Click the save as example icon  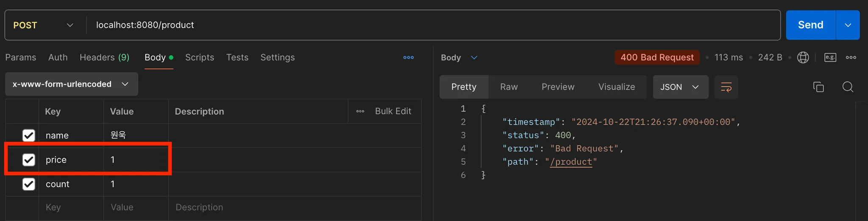(830, 58)
